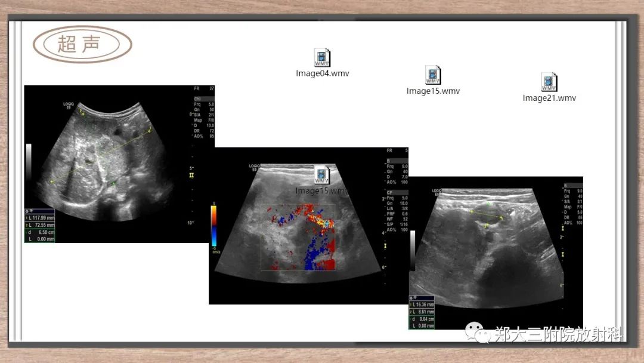This screenshot has height=363, width=644.
Task: Click the grayscale bar on left ultrasound
Action: click(29, 161)
